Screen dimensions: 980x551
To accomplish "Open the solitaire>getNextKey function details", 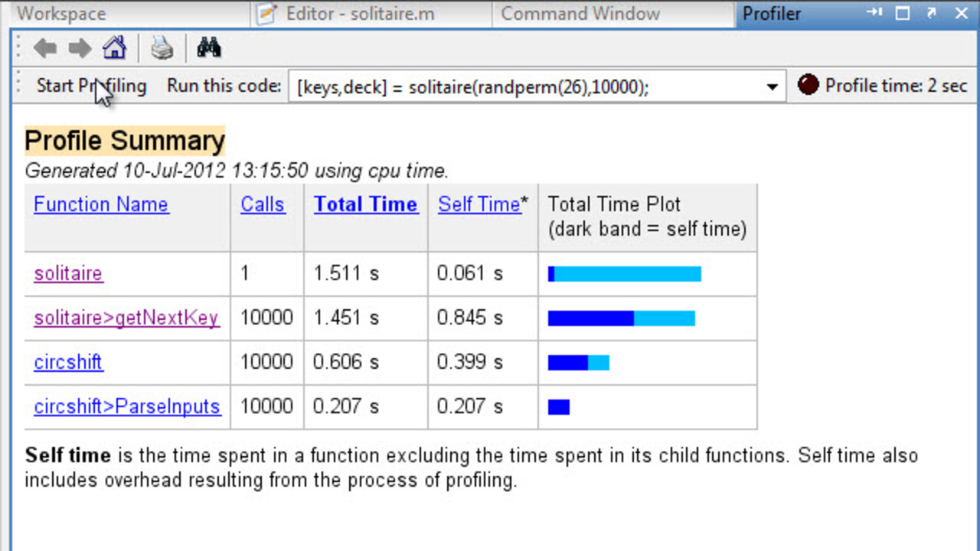I will (126, 318).
